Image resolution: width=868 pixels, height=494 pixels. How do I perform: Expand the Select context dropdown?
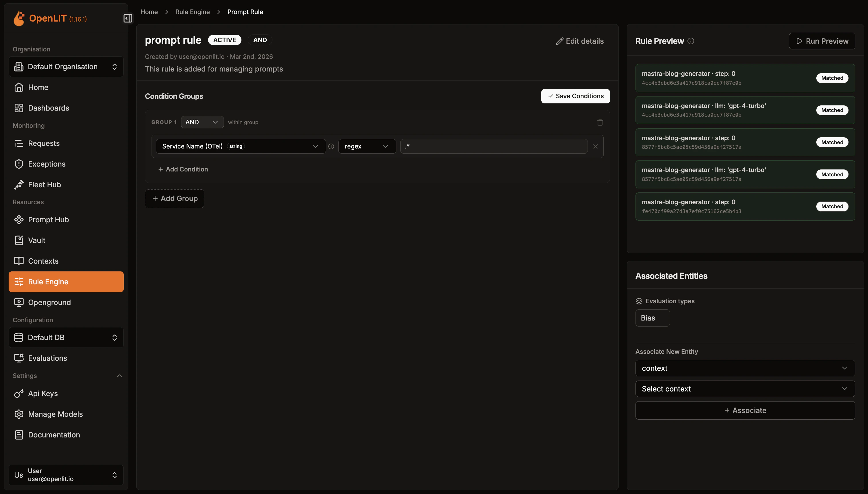pyautogui.click(x=745, y=389)
